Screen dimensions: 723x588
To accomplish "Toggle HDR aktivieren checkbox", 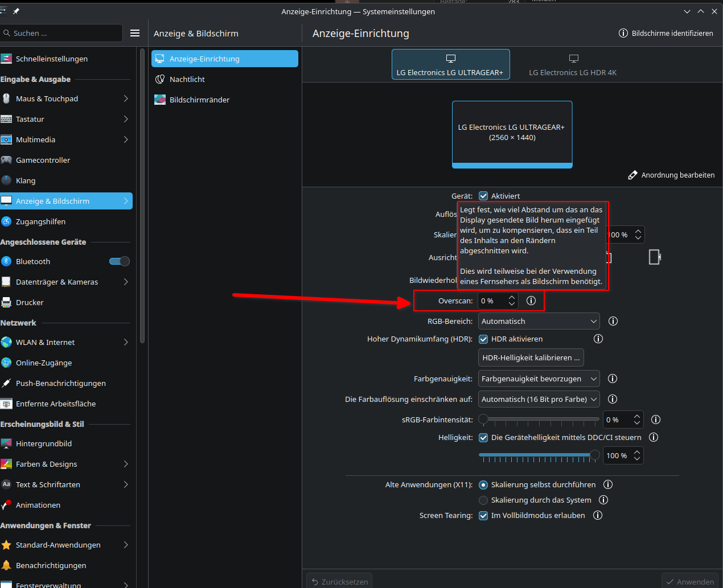I will [x=483, y=339].
